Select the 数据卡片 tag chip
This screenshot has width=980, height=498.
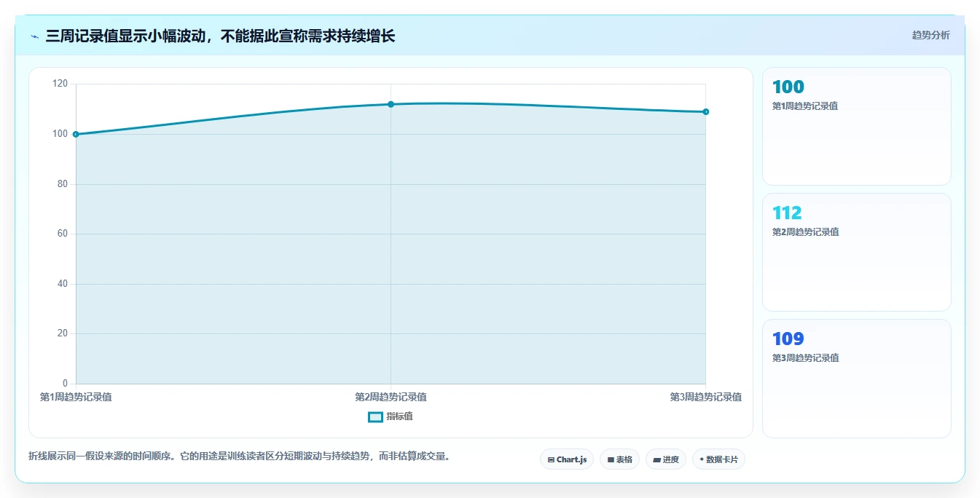click(718, 459)
